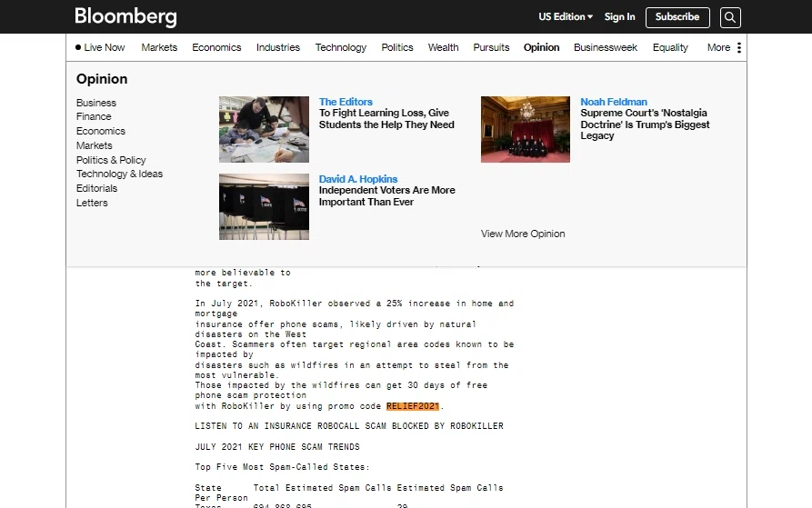This screenshot has height=508, width=812.
Task: Click the highlighted RELIEF2021 promo code
Action: pyautogui.click(x=413, y=406)
